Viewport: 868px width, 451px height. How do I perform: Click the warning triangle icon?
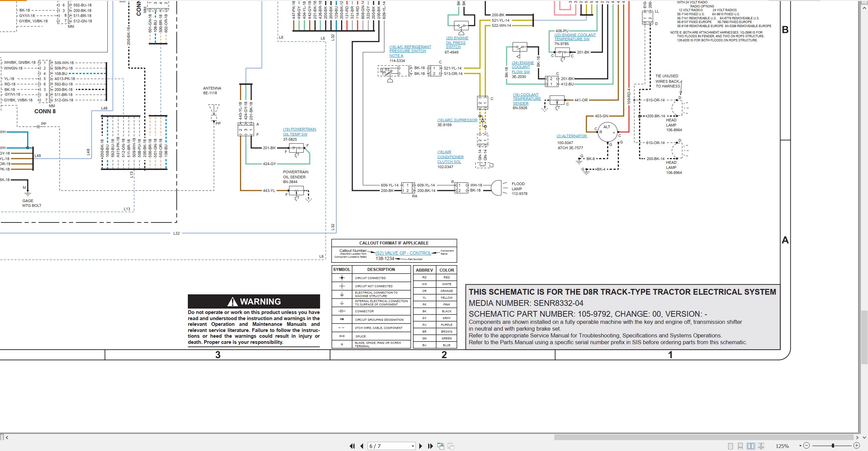click(x=233, y=301)
